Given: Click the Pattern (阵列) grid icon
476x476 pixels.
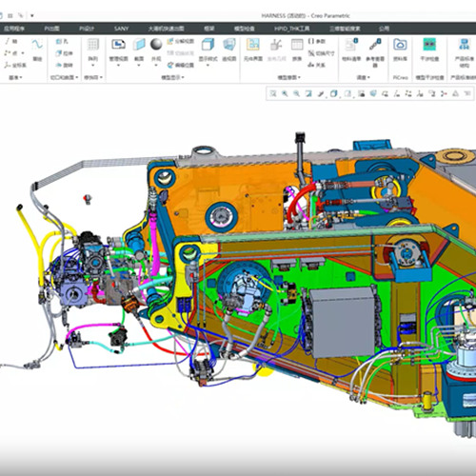Looking at the screenshot, I should point(93,45).
